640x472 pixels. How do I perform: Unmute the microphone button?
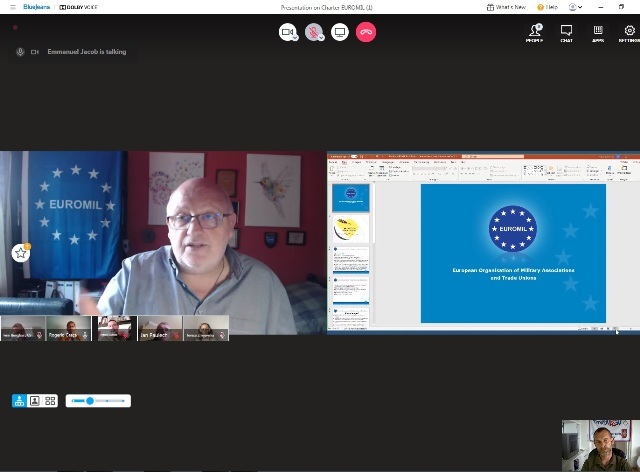[314, 32]
